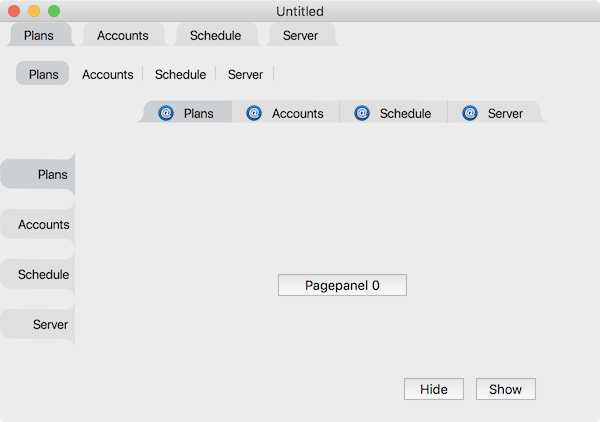600x422 pixels.
Task: Pick Schedule in the pill-style tab bar
Action: [x=180, y=74]
